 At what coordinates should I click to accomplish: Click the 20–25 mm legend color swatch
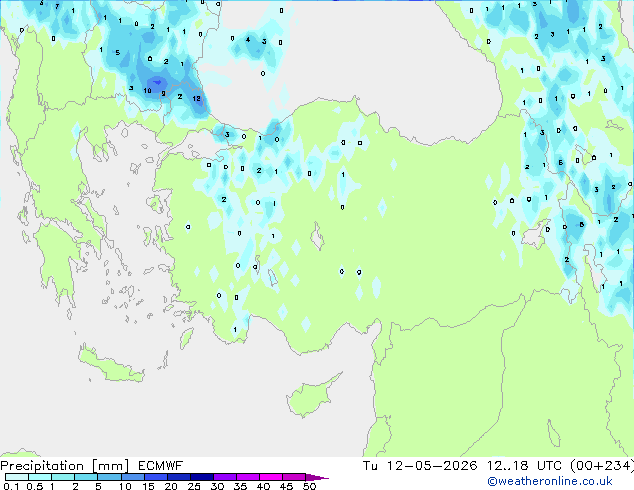coord(179,477)
